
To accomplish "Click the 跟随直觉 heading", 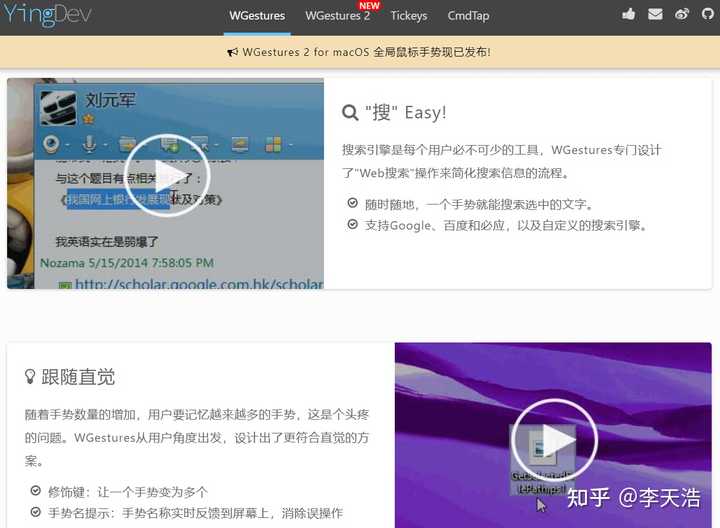I will (78, 376).
